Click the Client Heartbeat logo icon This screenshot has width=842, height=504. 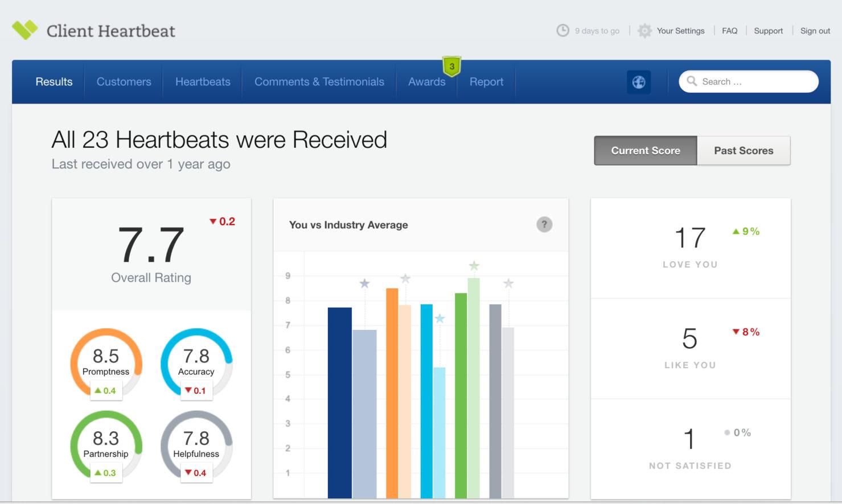tap(24, 30)
